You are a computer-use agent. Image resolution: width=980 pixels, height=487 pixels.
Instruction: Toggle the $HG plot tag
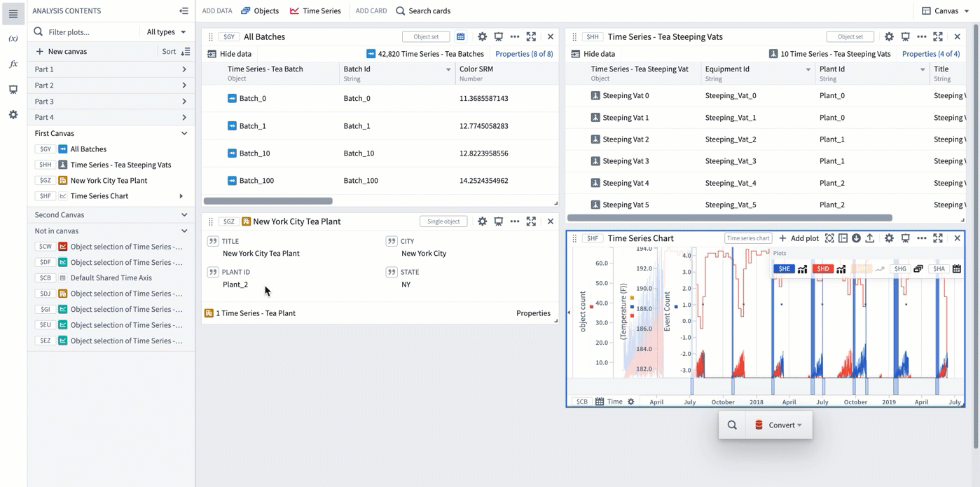point(900,268)
